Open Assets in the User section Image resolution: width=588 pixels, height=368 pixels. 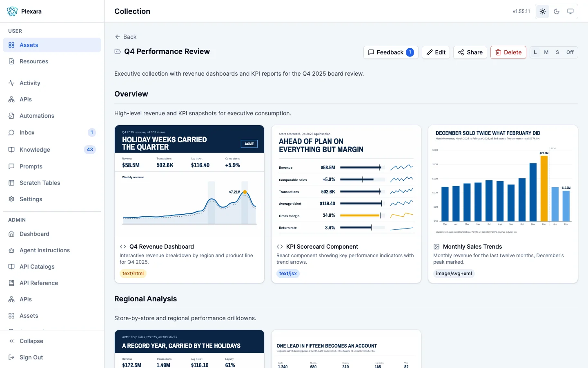pos(52,45)
